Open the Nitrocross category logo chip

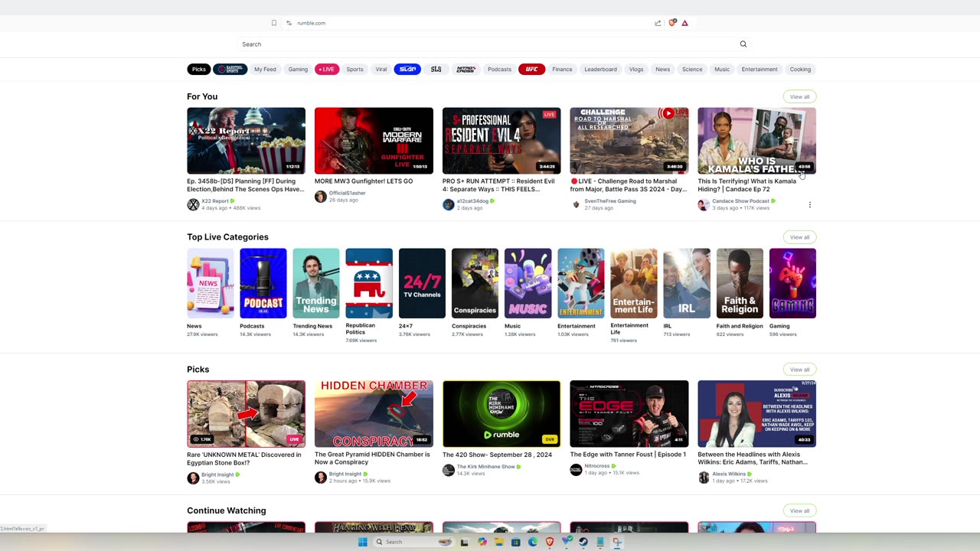465,69
